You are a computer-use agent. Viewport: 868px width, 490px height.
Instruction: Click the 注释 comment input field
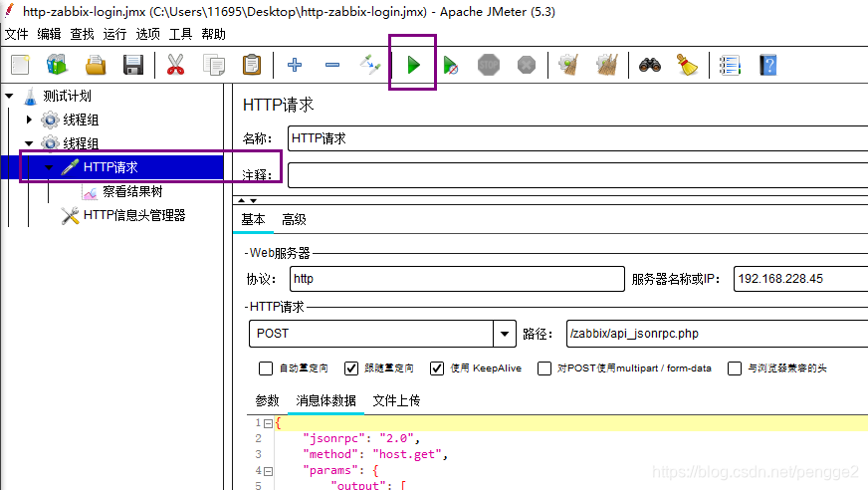pos(577,175)
